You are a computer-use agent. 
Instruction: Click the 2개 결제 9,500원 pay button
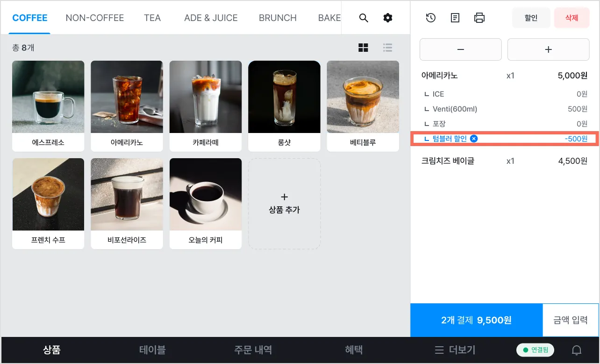[477, 320]
